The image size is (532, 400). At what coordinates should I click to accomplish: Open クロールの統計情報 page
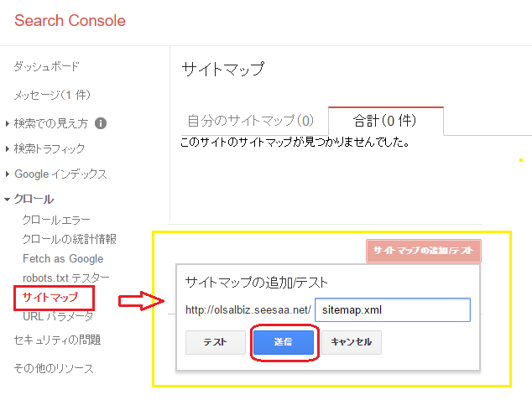tap(70, 239)
